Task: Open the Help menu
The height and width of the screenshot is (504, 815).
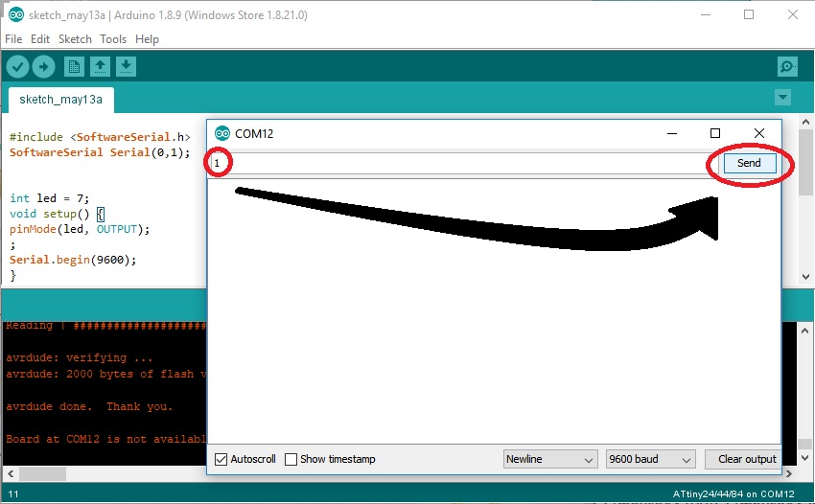Action: point(147,39)
